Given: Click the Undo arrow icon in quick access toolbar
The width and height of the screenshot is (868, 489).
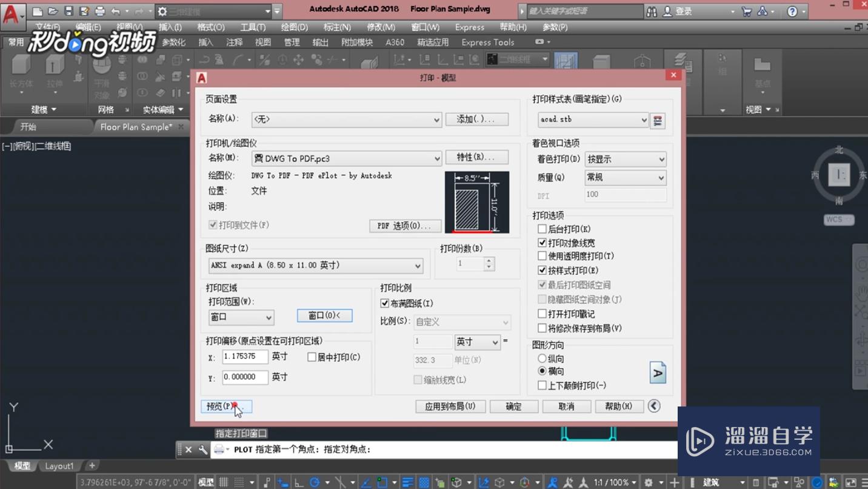Looking at the screenshot, I should point(116,12).
